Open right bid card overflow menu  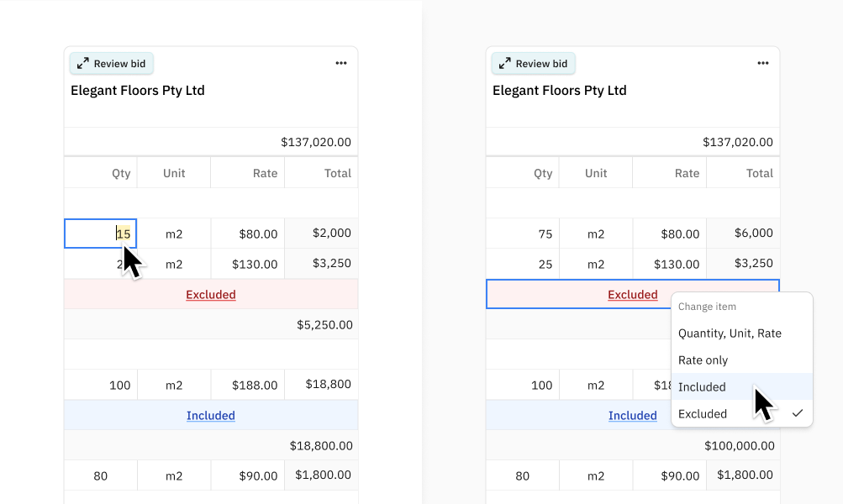[763, 62]
